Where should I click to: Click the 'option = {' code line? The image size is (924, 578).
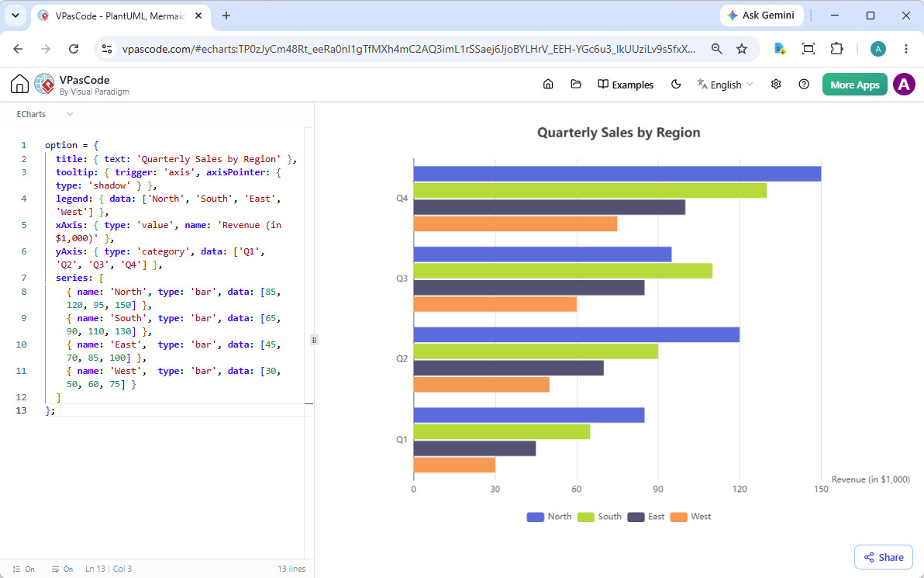[72, 145]
